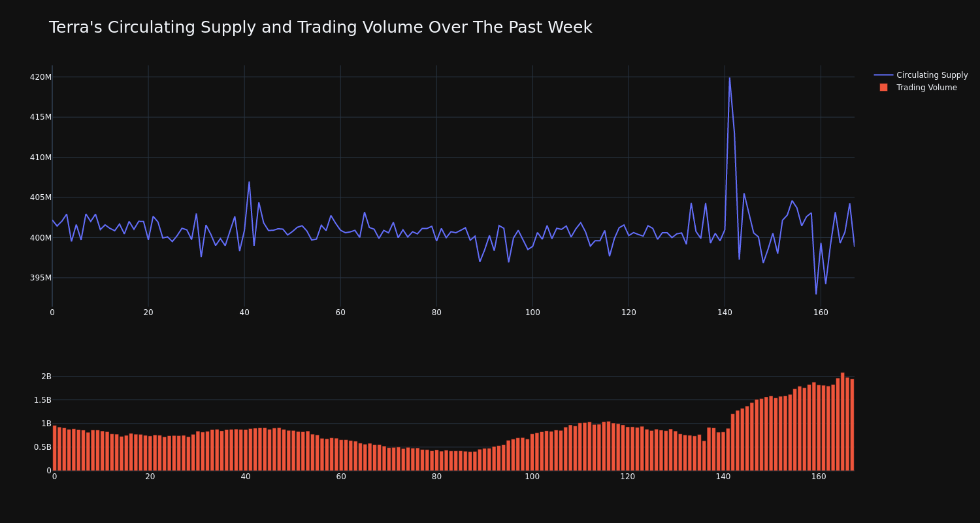
Task: Click the 410M y-axis label
Action: (x=41, y=158)
